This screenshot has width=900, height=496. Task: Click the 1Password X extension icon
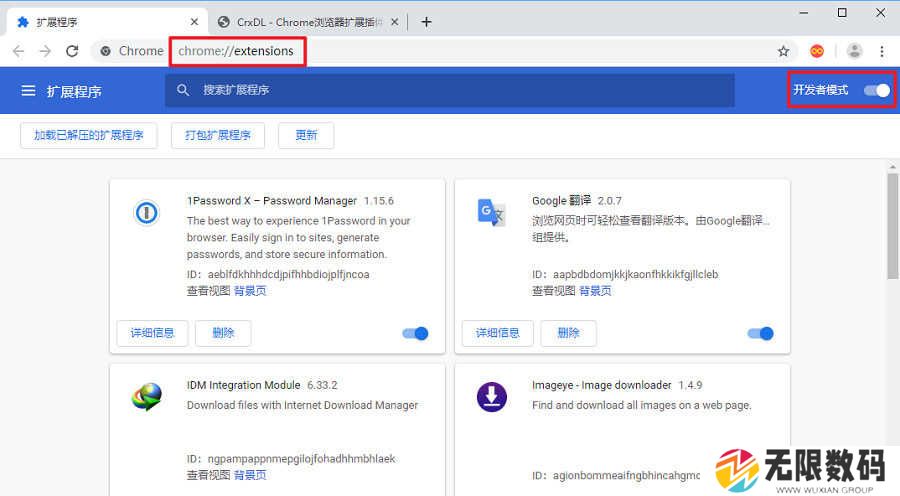click(146, 213)
